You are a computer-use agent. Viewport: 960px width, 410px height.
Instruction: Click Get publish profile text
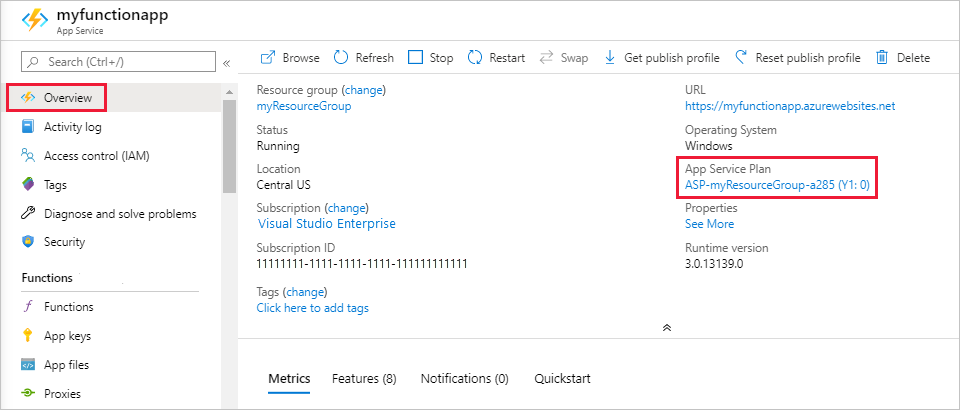[x=672, y=58]
